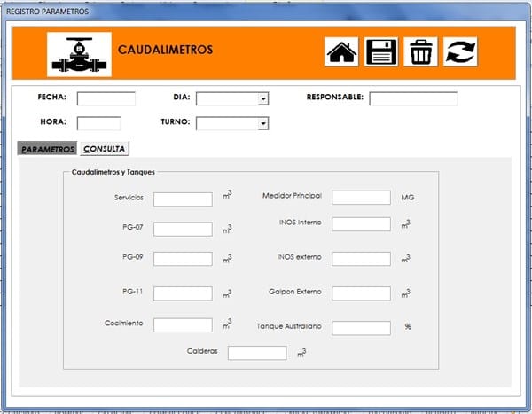
Task: Click the 'TURNO:' label
Action: (x=176, y=121)
